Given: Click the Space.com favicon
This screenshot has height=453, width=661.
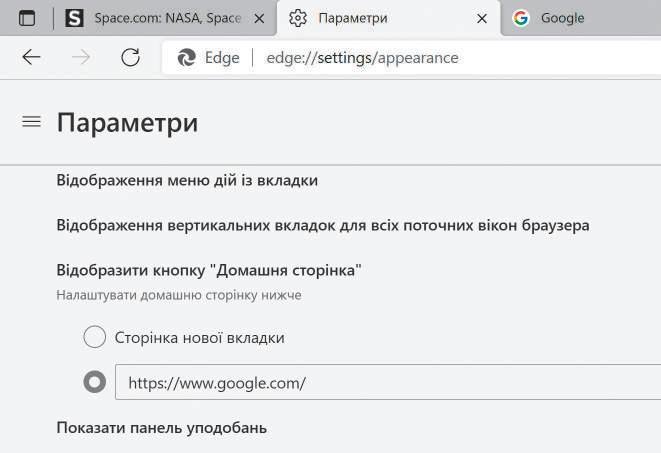Looking at the screenshot, I should point(74,18).
